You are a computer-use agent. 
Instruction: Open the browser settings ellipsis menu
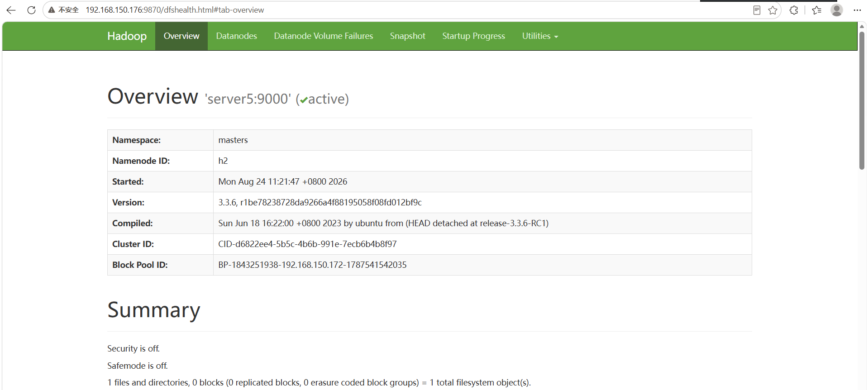point(857,10)
